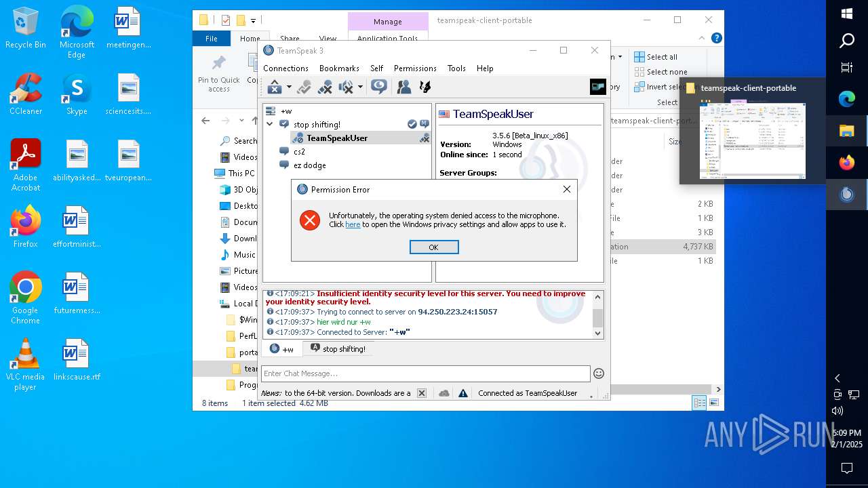Close the Permission Error dialog
Screen dimensions: 868x488
(x=567, y=189)
